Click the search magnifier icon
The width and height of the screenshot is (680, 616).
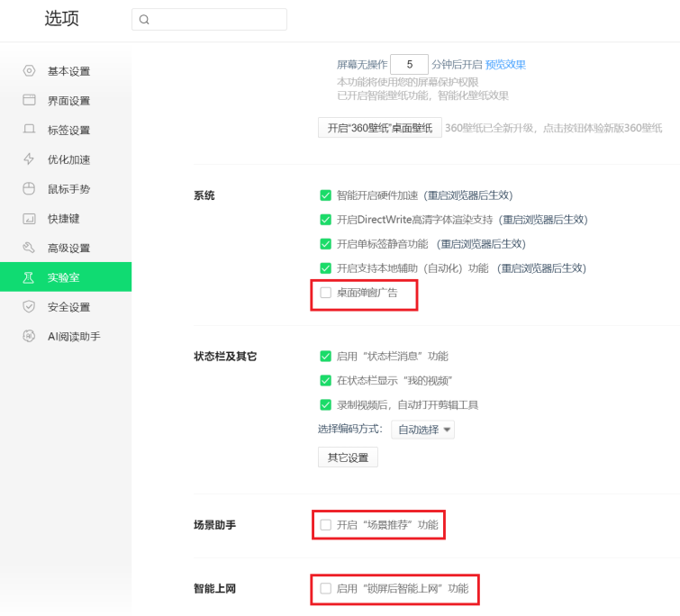coord(144,20)
